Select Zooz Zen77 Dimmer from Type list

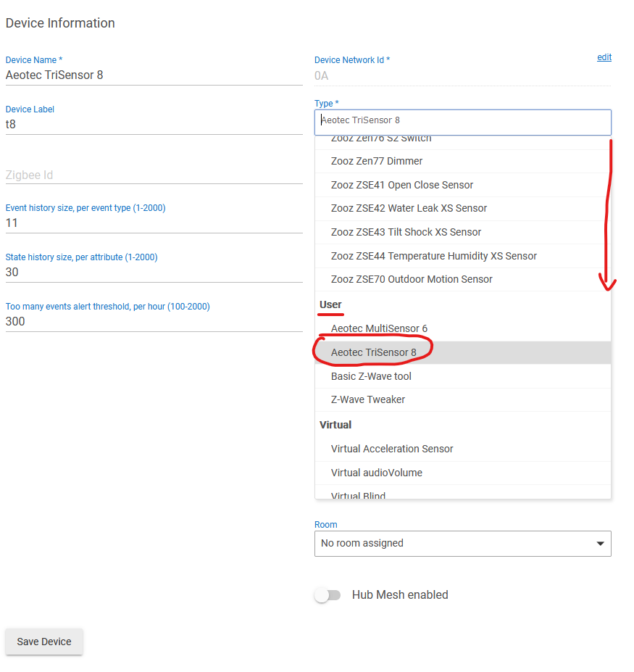463,161
